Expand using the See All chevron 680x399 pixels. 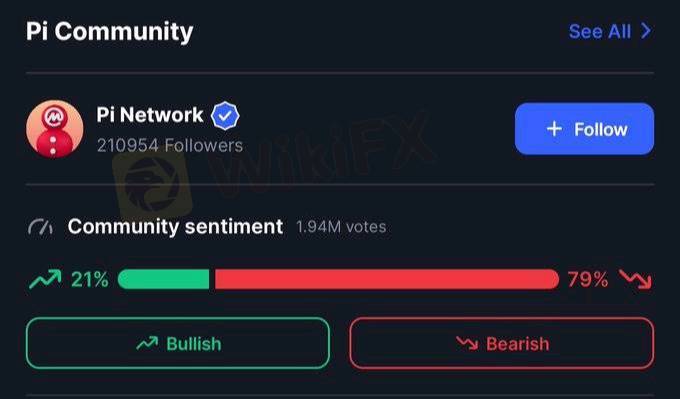pos(646,31)
